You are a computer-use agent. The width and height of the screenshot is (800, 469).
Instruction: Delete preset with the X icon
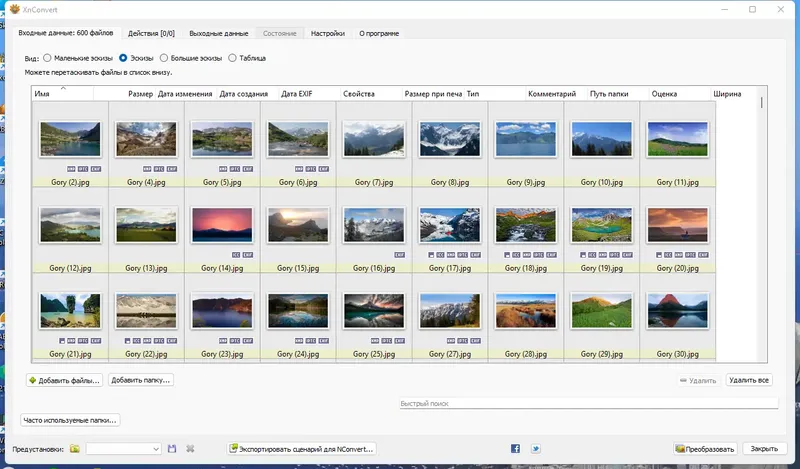(190, 449)
